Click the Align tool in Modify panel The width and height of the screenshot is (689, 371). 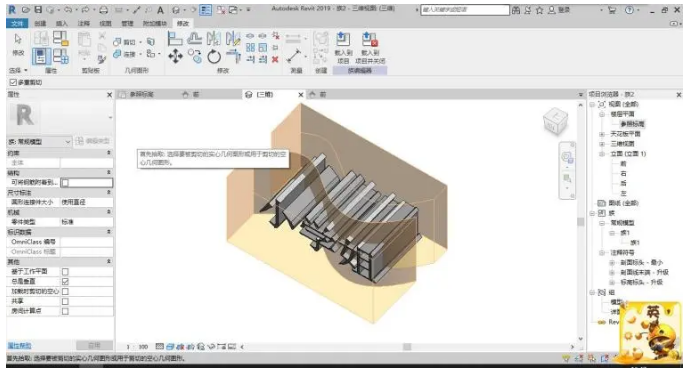(175, 39)
